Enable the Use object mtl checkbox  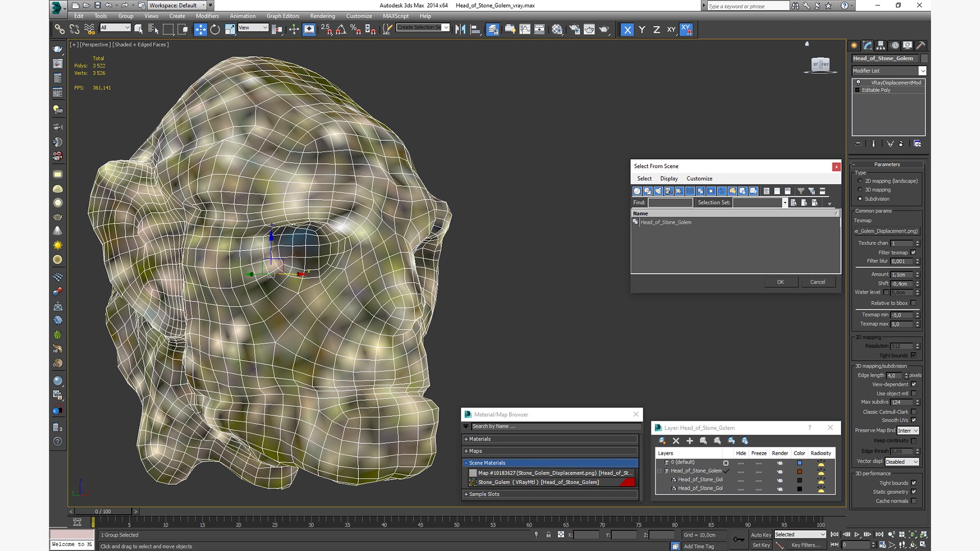(x=914, y=393)
